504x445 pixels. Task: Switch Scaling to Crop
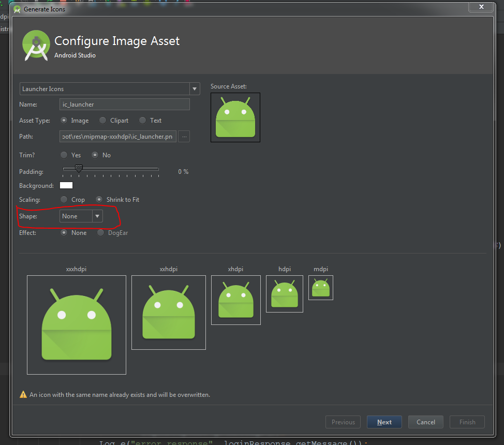click(x=64, y=199)
